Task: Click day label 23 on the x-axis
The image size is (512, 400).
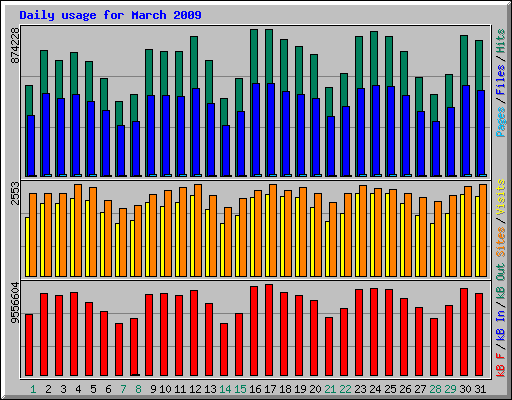Action: (360, 389)
